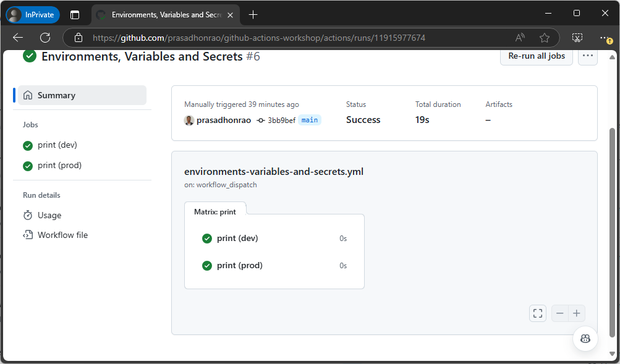The height and width of the screenshot is (364, 620).
Task: Open a new browser tab
Action: pyautogui.click(x=253, y=14)
